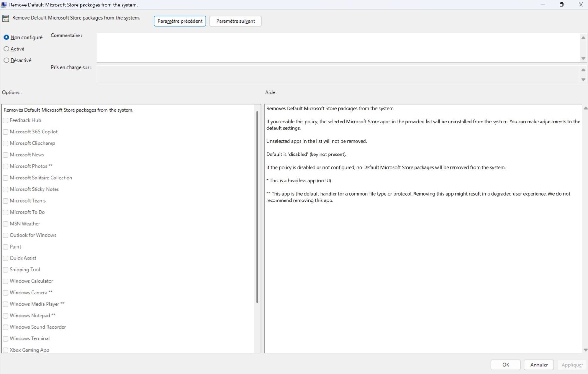Select the Activé radio option

click(6, 49)
